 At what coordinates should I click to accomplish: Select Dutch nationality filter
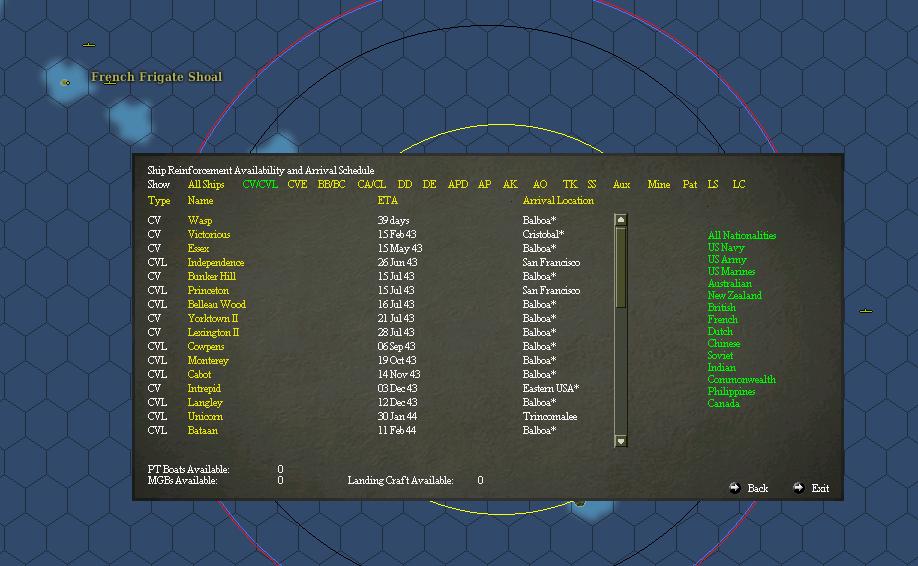pos(720,331)
